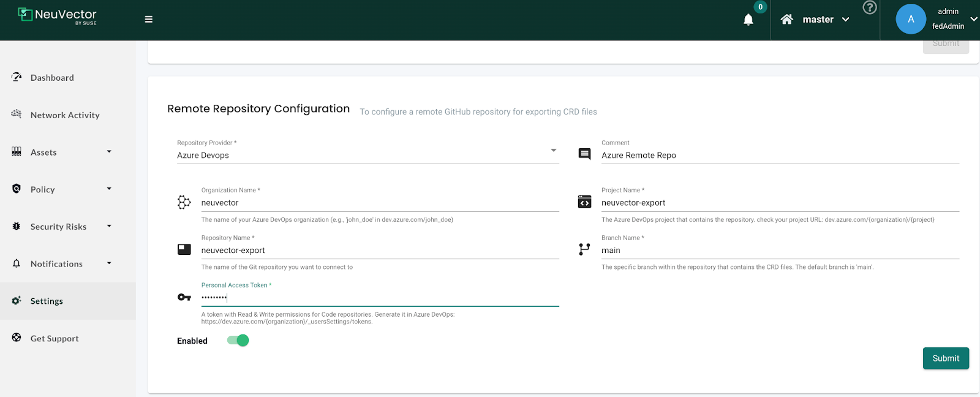The height and width of the screenshot is (397, 980).
Task: Expand the Notifications submenu arrow
Action: [x=109, y=263]
